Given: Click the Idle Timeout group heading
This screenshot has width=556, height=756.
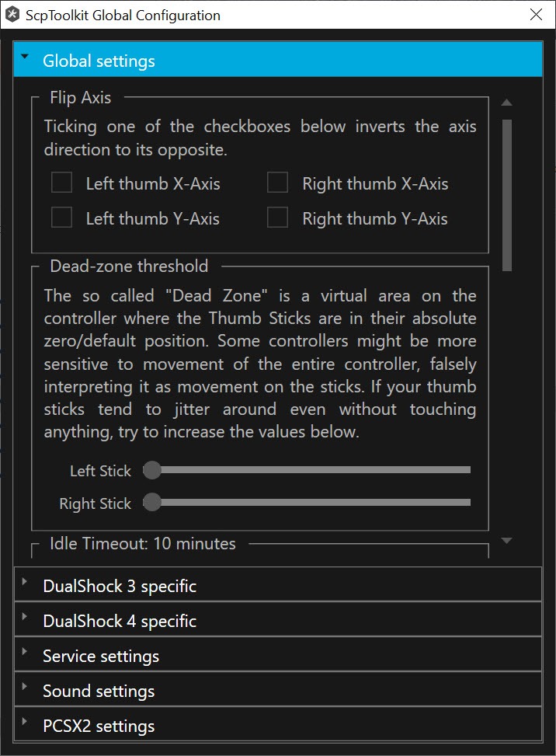Looking at the screenshot, I should [143, 544].
